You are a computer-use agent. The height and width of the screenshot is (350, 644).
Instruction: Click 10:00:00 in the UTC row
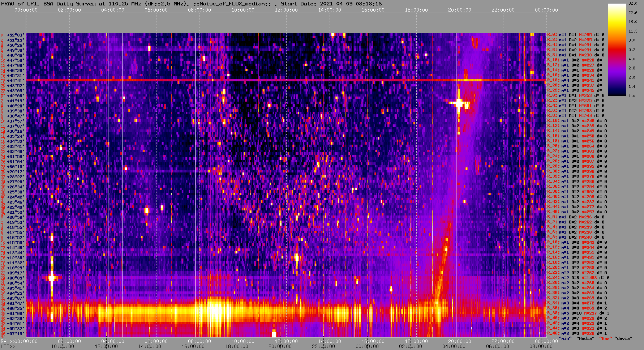coord(62,346)
